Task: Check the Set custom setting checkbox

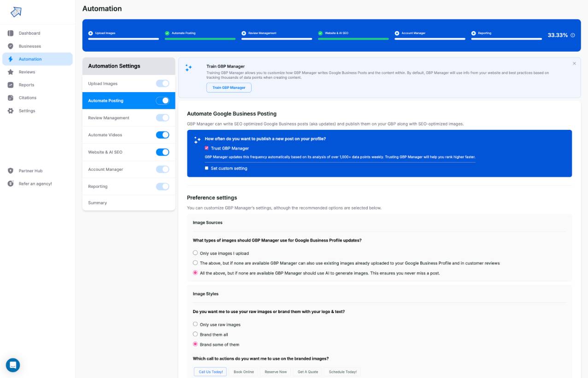Action: tap(206, 168)
